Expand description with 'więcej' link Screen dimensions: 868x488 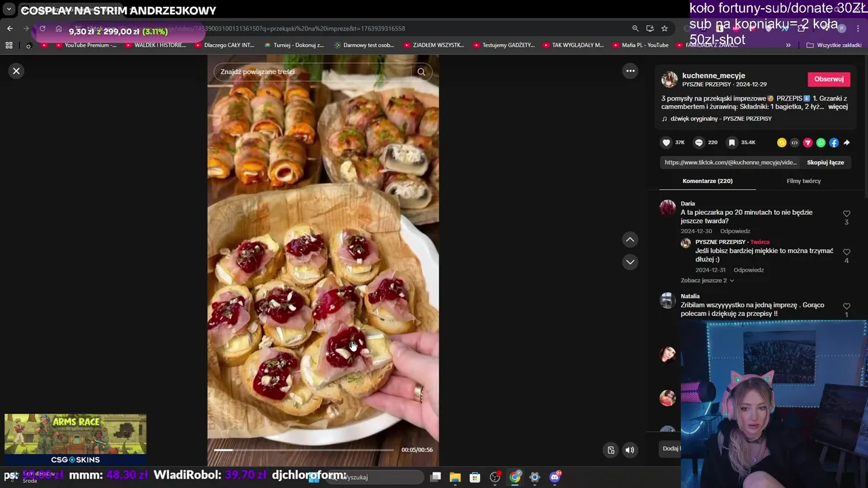(x=838, y=106)
